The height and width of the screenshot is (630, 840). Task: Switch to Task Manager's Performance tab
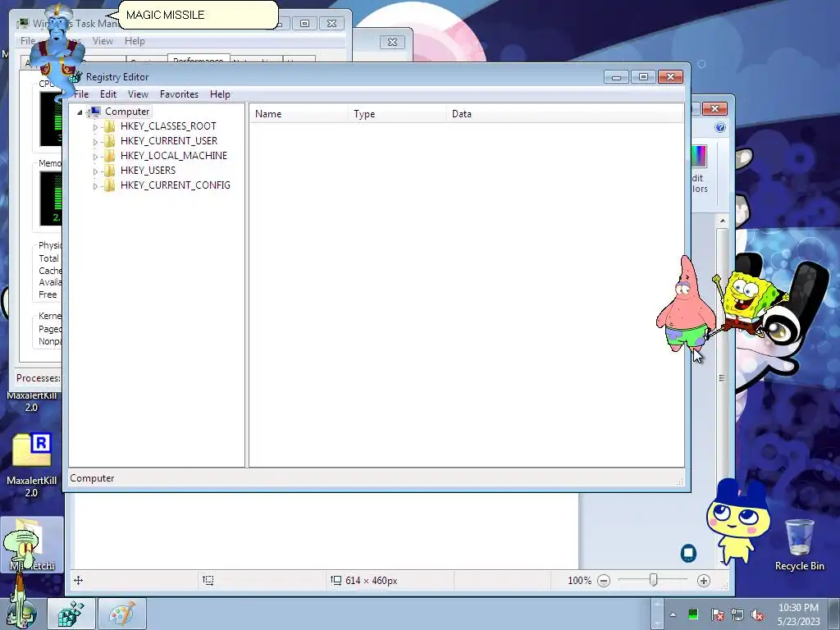tap(199, 59)
